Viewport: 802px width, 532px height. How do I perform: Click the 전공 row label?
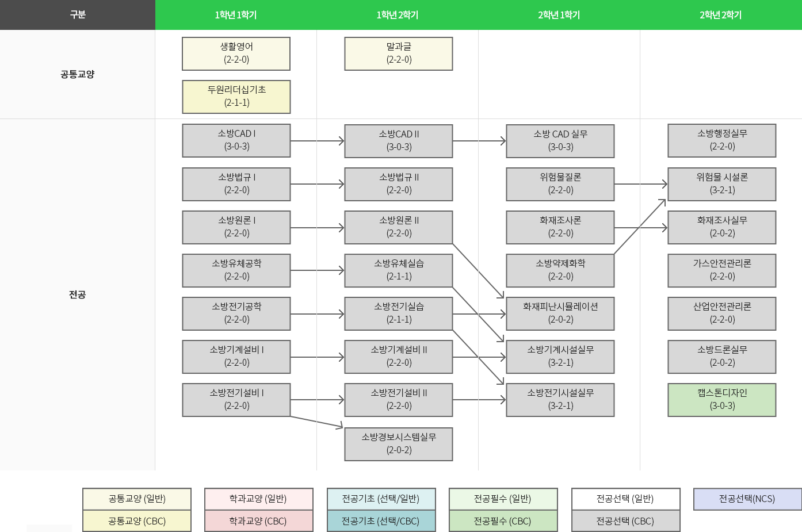coord(78,294)
